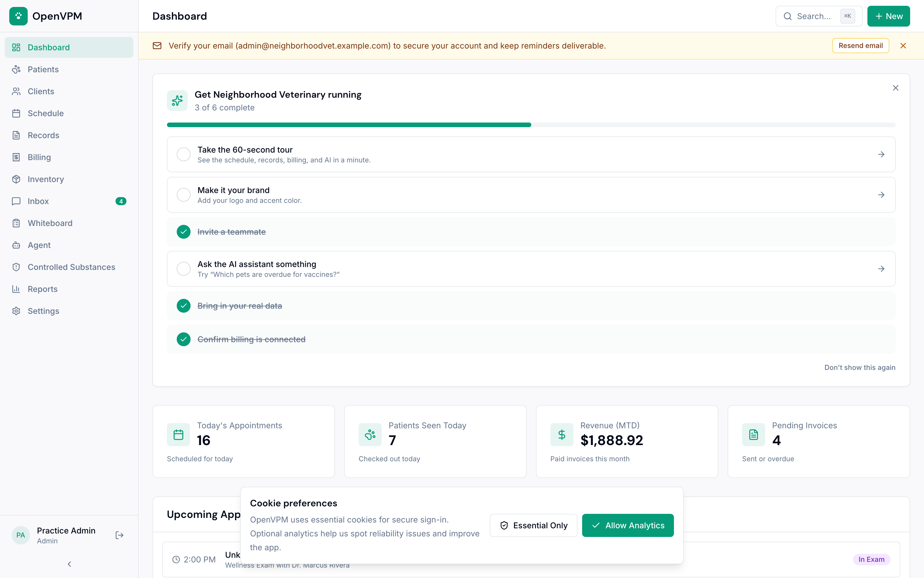924x578 pixels.
Task: Click the Whiteboard clipboard icon
Action: (x=16, y=223)
